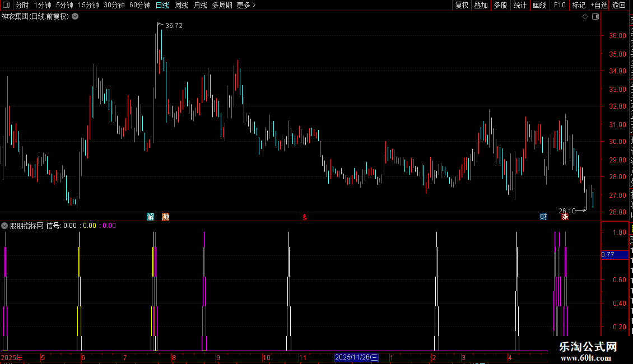Viewport: 633px width, 364px height.
Task: Click month 10 on the time axis
Action: coord(267,357)
